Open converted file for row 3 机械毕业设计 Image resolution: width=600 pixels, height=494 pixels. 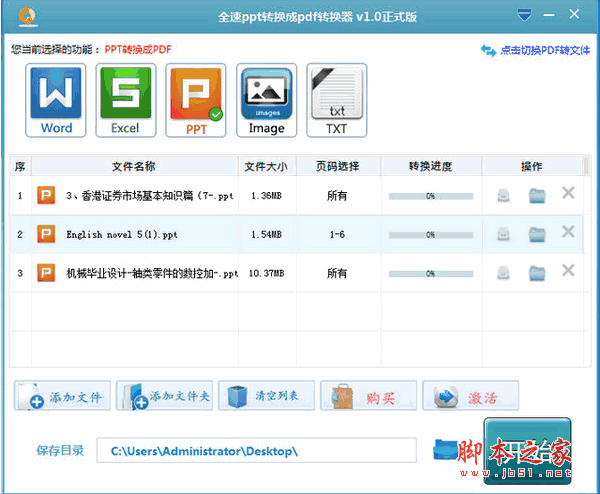(503, 273)
